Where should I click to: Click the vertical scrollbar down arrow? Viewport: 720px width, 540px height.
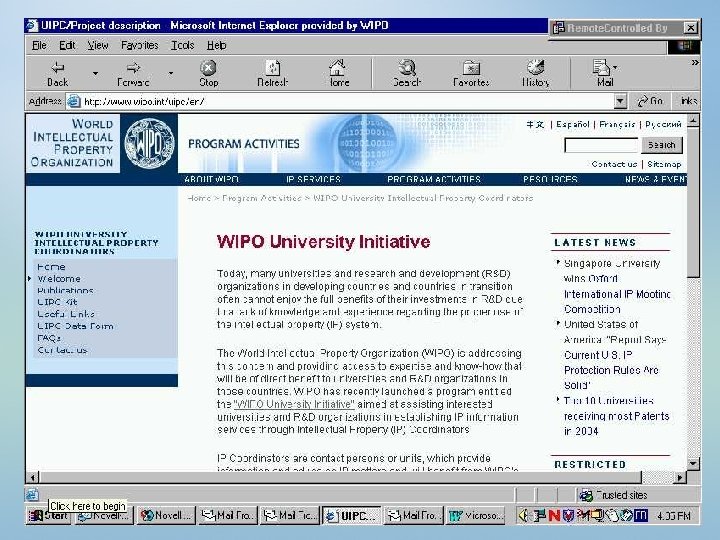693,463
